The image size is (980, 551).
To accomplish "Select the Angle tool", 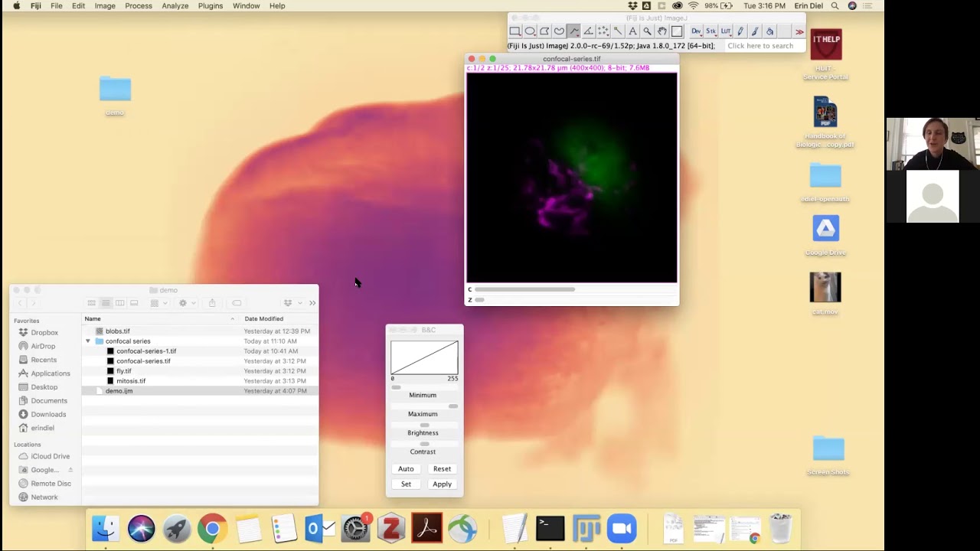I will pos(588,31).
